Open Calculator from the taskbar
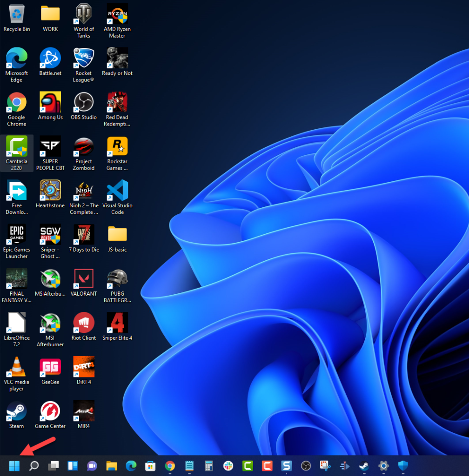 209,465
